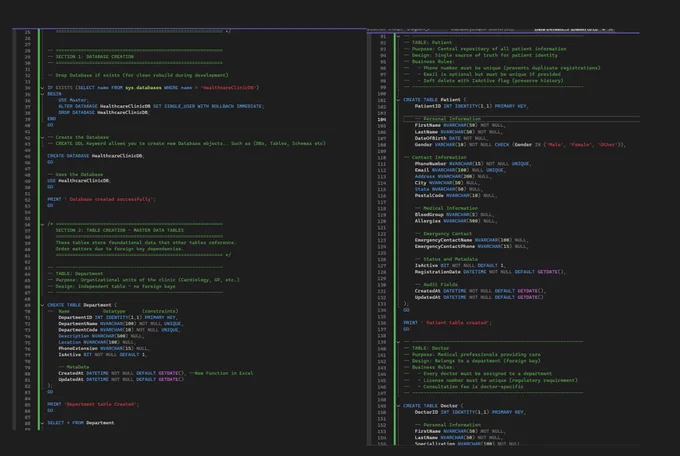680x456 pixels.
Task: Collapse the 'TABLE: Doctor' comment fold arrow
Action: click(398, 342)
